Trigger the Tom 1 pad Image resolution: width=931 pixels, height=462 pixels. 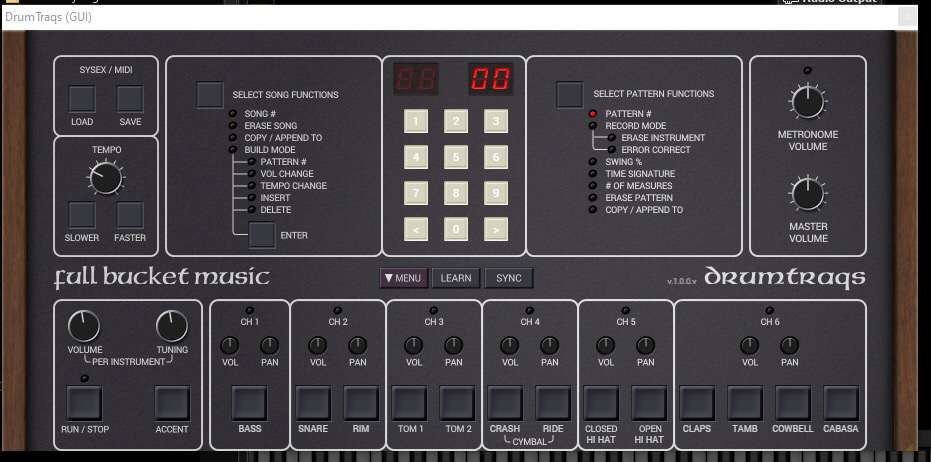[410, 403]
